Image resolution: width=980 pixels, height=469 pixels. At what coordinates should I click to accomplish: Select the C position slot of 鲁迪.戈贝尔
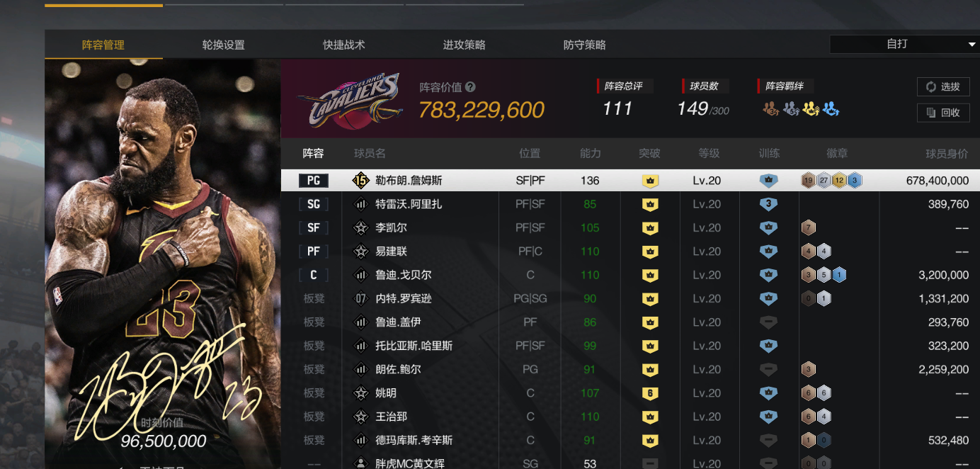(x=314, y=275)
